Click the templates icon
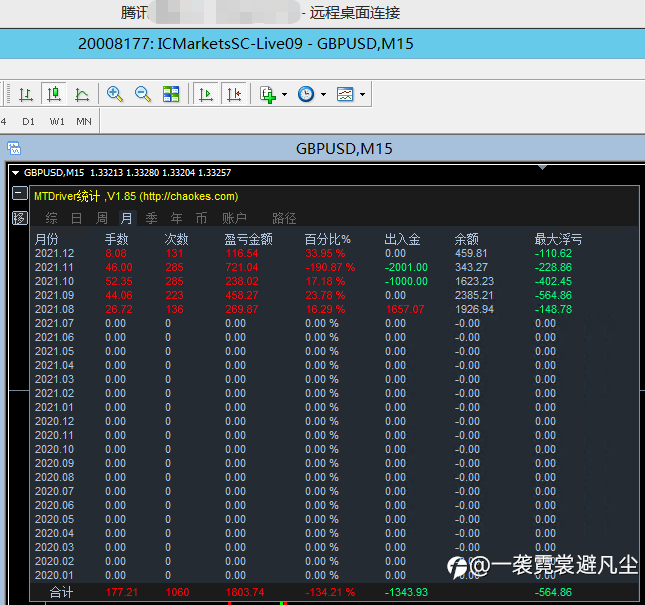645x605 pixels. (345, 94)
